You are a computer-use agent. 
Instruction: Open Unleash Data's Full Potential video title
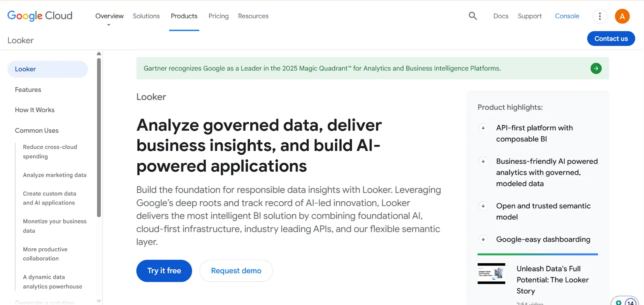click(x=553, y=280)
